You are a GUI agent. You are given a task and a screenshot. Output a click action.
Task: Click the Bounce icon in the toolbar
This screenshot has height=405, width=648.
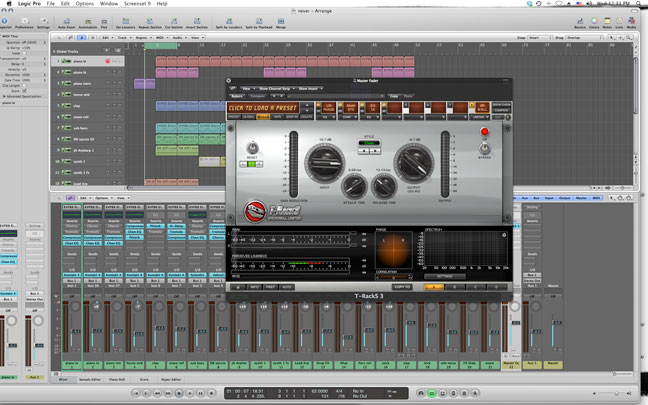(x=580, y=21)
